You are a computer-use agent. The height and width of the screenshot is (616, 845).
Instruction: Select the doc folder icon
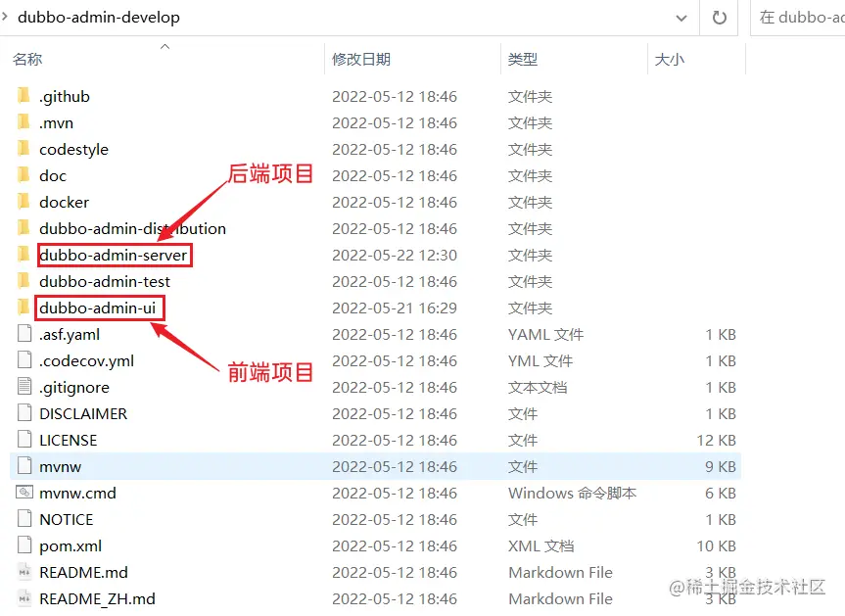[23, 175]
